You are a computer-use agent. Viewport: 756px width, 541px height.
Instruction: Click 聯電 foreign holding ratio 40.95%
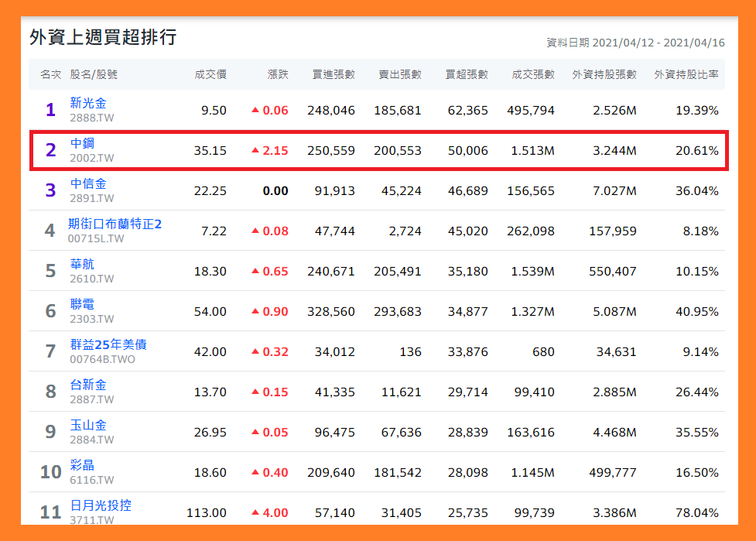point(696,311)
